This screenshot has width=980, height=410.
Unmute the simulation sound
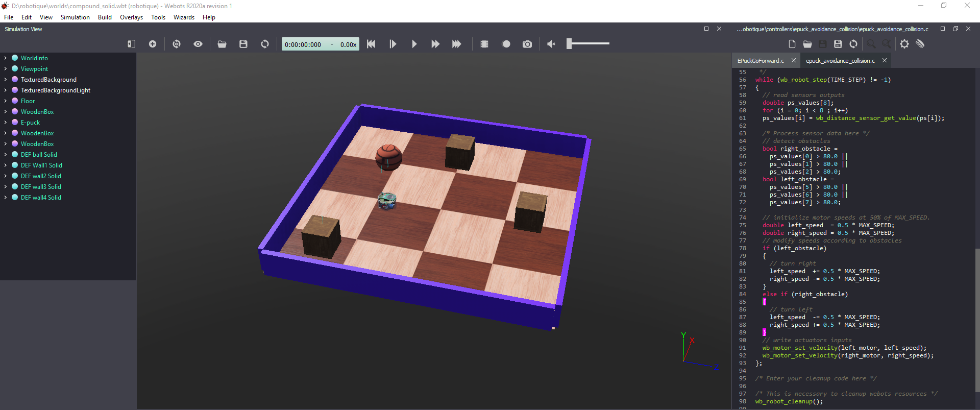coord(551,44)
